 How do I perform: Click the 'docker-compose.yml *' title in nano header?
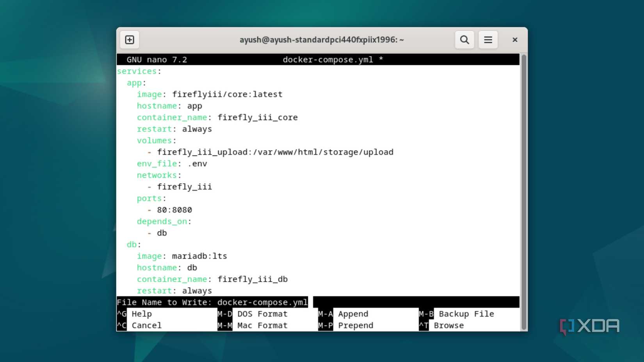tap(333, 60)
